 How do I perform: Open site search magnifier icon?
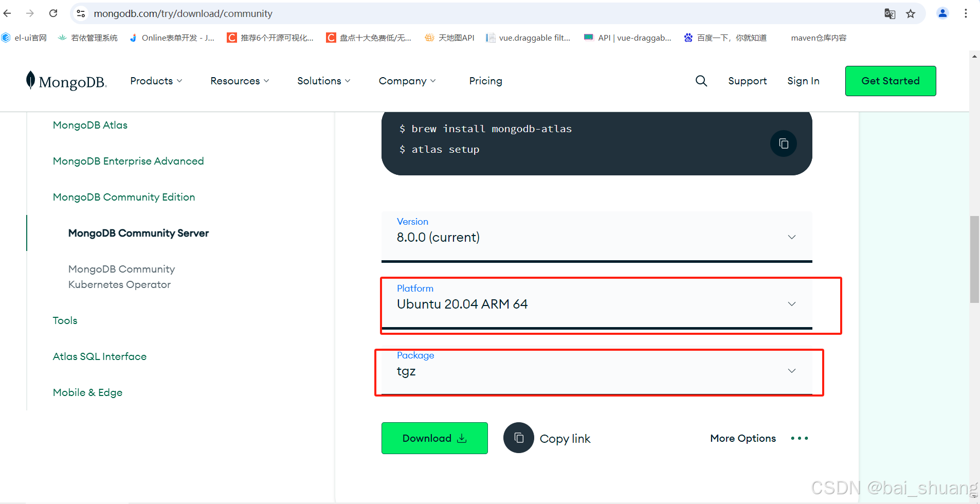(701, 81)
